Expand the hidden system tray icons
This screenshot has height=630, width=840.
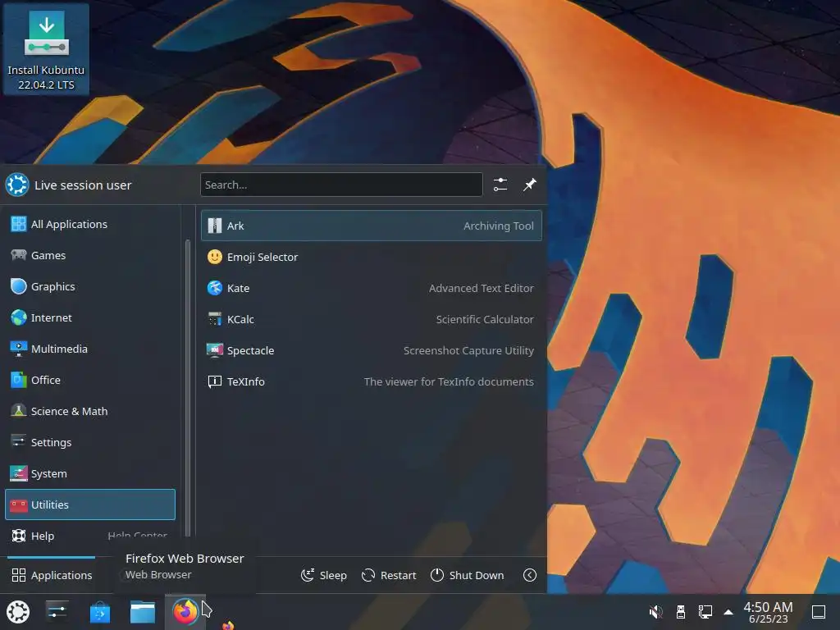pyautogui.click(x=728, y=612)
